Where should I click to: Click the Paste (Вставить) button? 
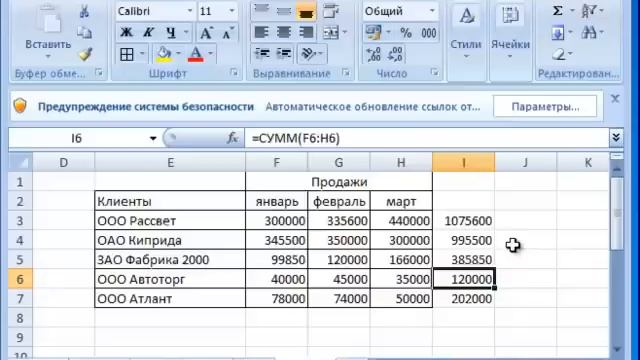click(x=48, y=31)
